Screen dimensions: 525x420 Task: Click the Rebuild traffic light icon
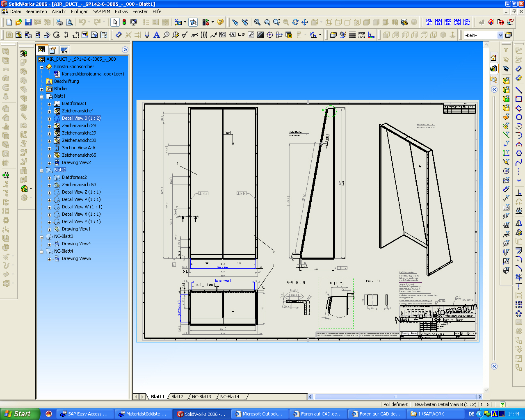(124, 22)
